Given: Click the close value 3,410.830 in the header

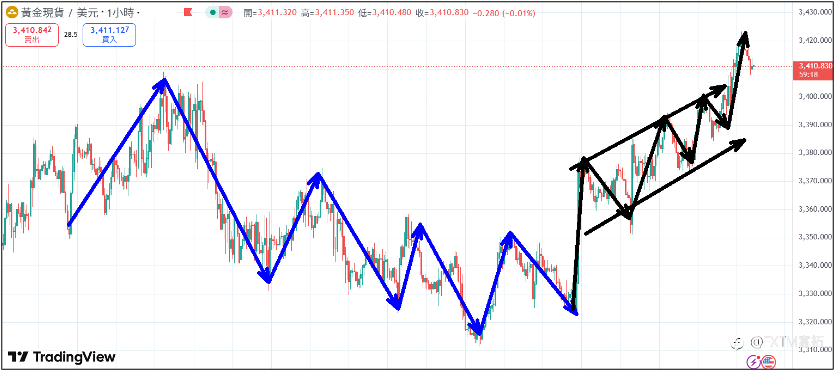Looking at the screenshot, I should click(x=449, y=12).
